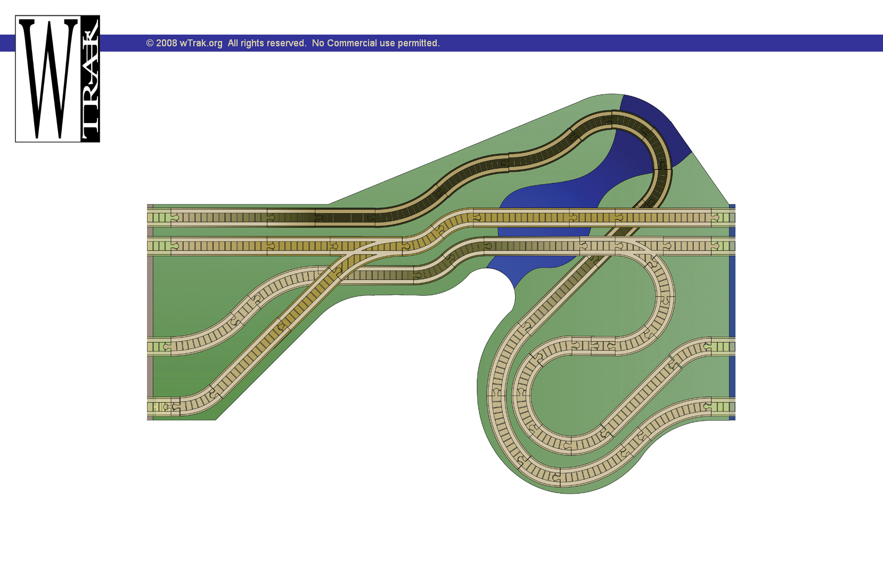Click "No Commercial use permitted" in the banner
883x588 pixels.
375,43
